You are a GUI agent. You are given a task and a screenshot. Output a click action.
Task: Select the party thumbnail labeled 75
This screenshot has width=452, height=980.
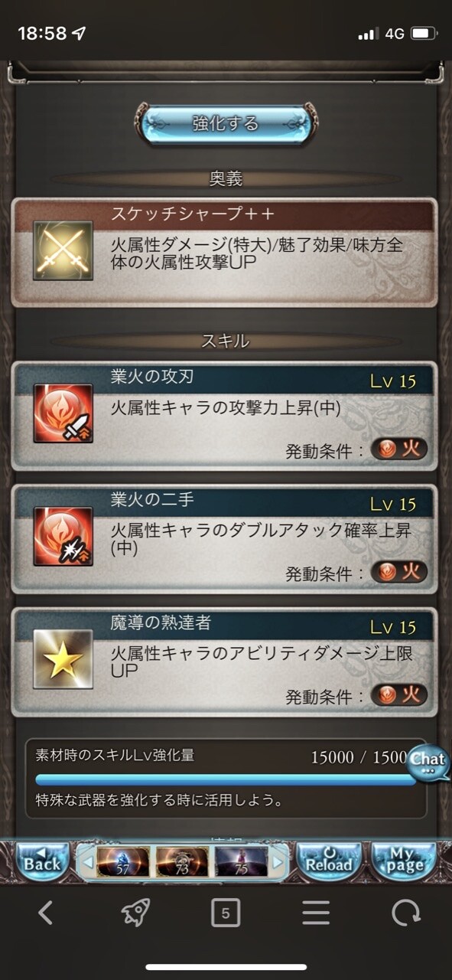click(242, 861)
